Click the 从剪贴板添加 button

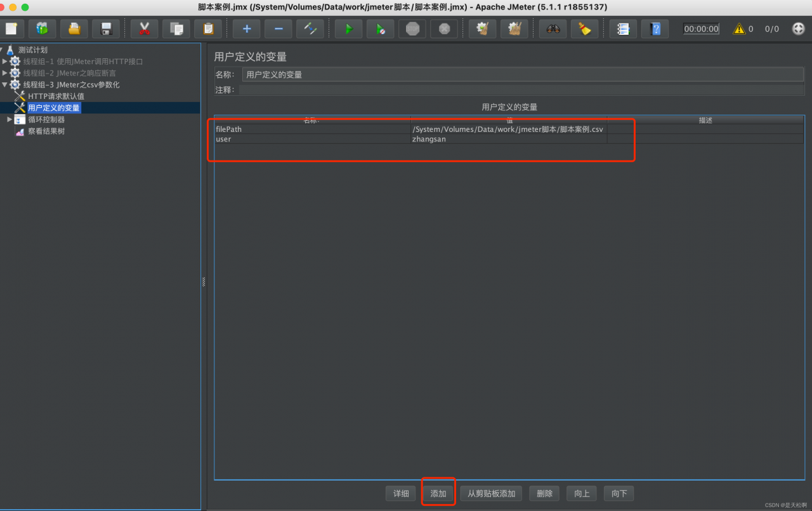coord(491,493)
